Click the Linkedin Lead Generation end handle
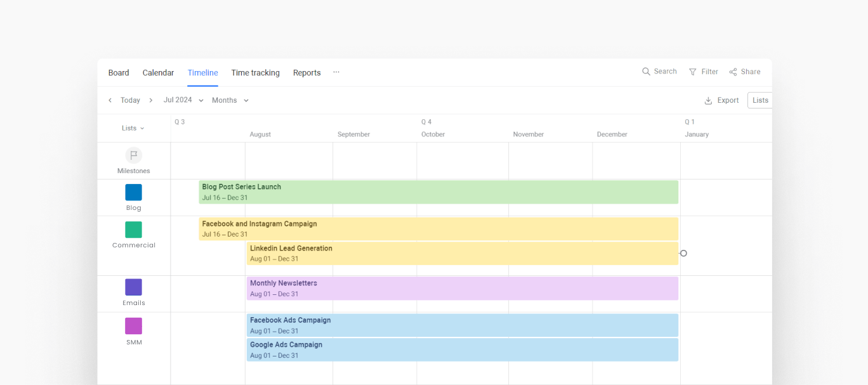The height and width of the screenshot is (385, 868). click(x=683, y=253)
